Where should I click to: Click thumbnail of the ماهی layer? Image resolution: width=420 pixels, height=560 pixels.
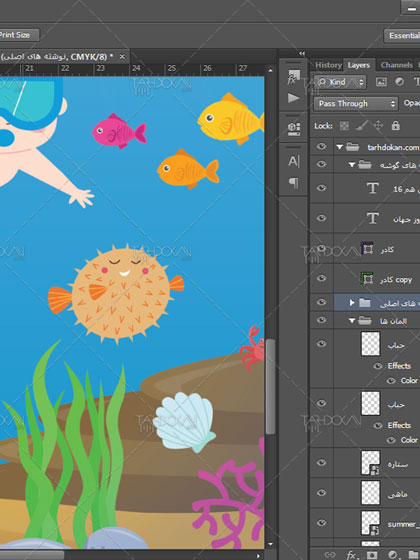click(370, 492)
